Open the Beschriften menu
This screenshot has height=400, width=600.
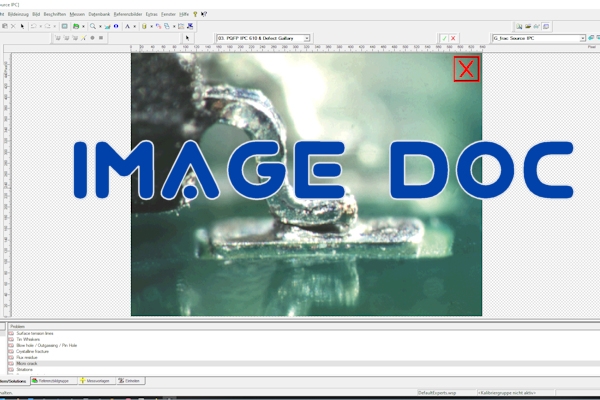(x=55, y=14)
